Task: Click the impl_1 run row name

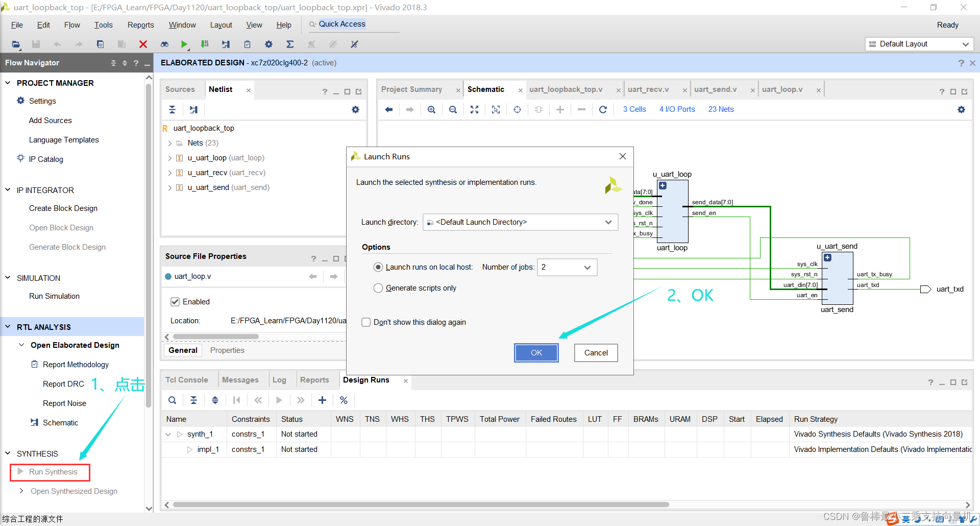Action: (208, 449)
